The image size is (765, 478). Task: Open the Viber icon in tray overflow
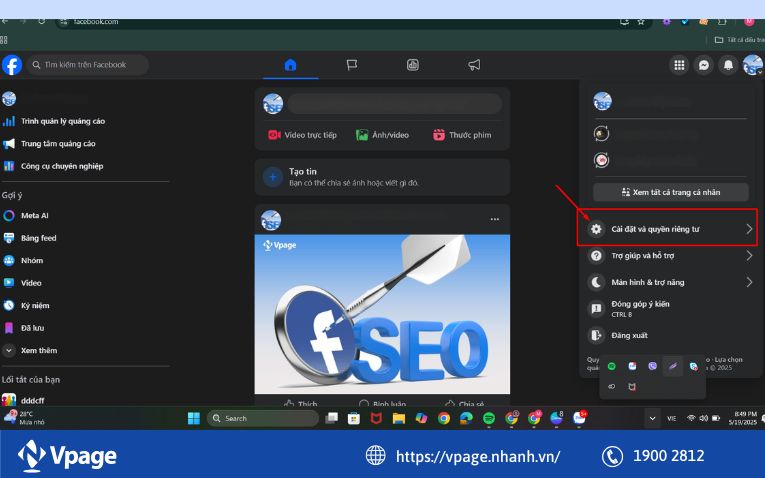click(652, 366)
